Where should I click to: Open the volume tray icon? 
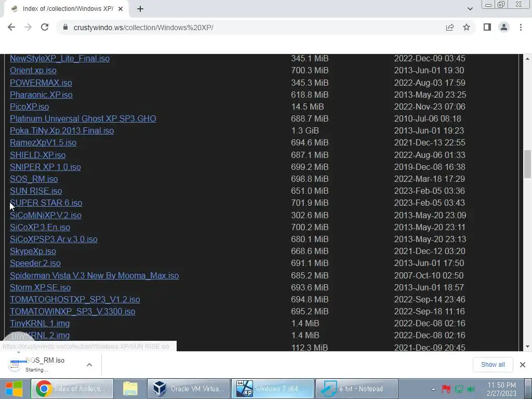point(471,389)
